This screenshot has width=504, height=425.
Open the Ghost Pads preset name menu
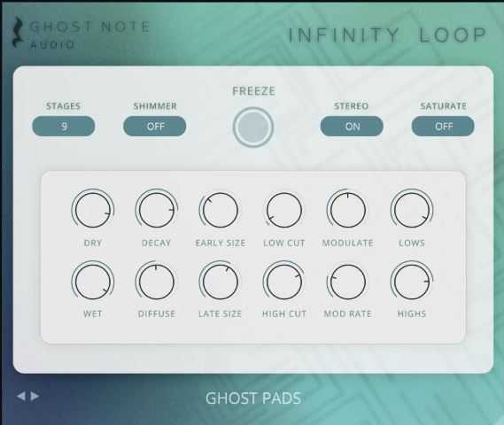click(x=253, y=398)
